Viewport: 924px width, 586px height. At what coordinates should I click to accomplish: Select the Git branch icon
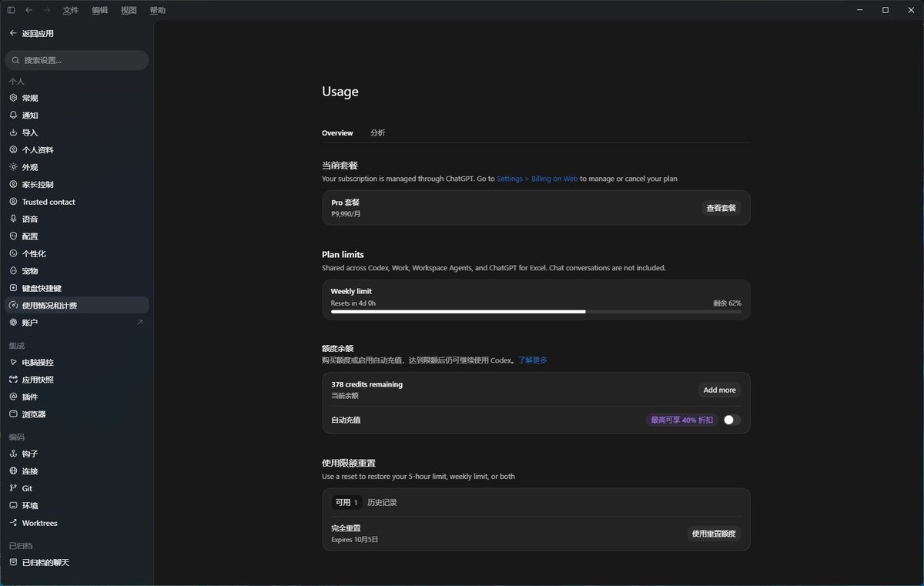(13, 488)
